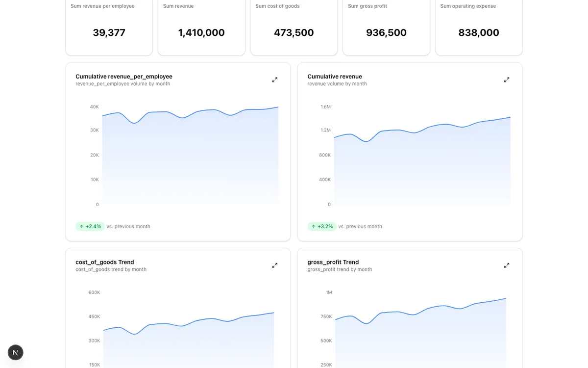Click the green up-arrow icon beside +2.4%

click(x=81, y=226)
